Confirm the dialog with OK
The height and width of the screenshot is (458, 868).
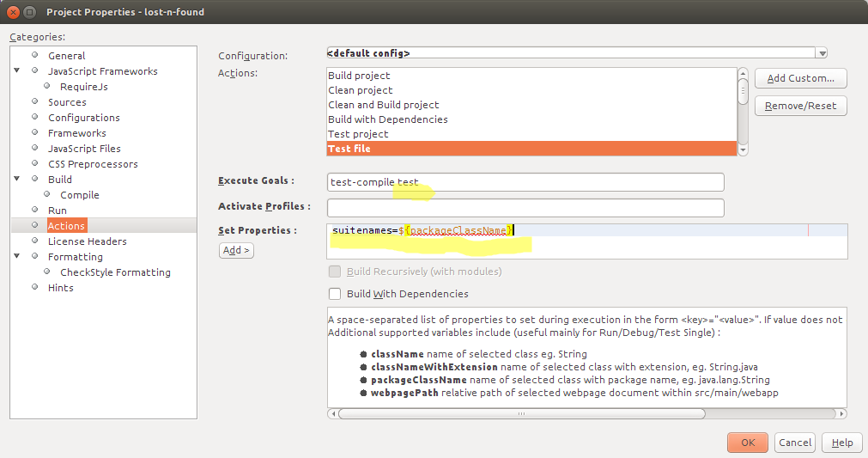pyautogui.click(x=747, y=443)
